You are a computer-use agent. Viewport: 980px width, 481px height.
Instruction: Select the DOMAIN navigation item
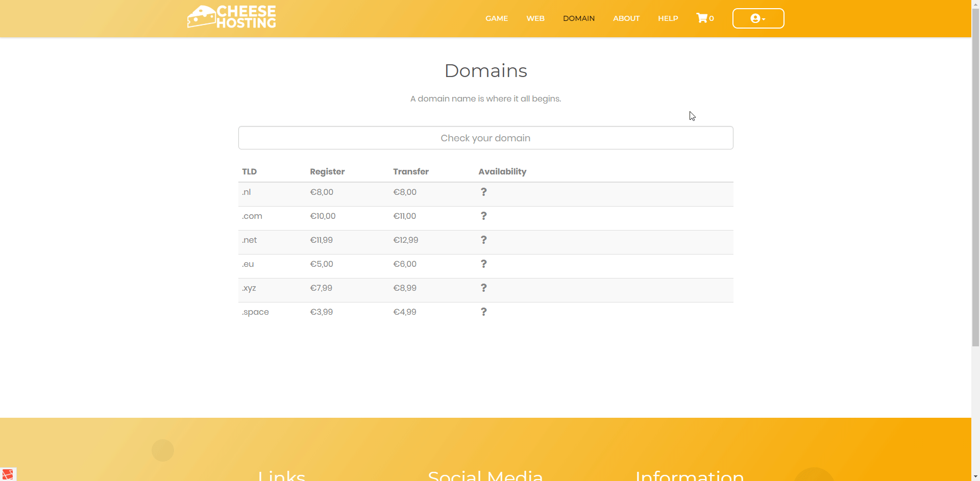[x=578, y=18]
